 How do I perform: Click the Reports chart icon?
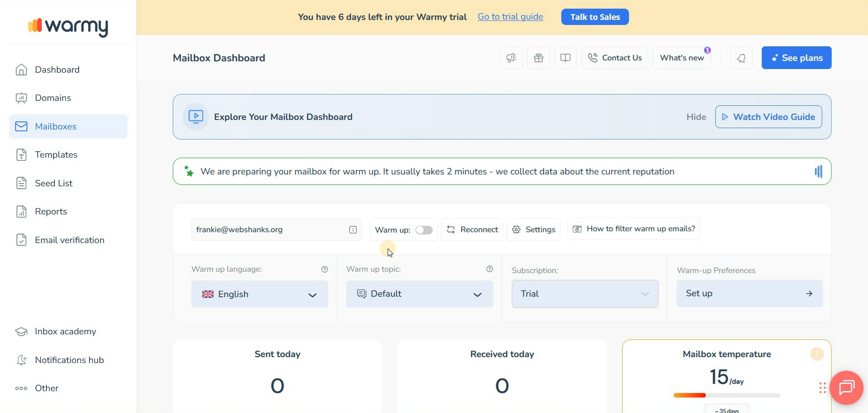(x=21, y=211)
